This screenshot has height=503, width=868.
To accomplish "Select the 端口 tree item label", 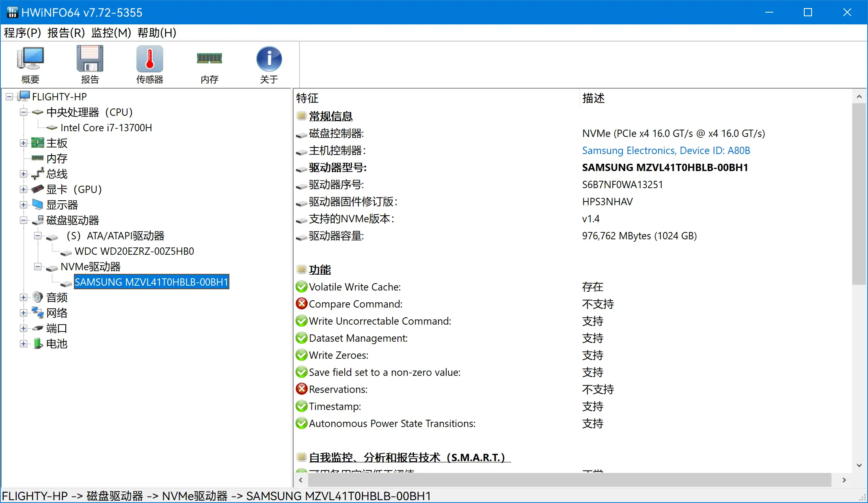I will [x=56, y=328].
